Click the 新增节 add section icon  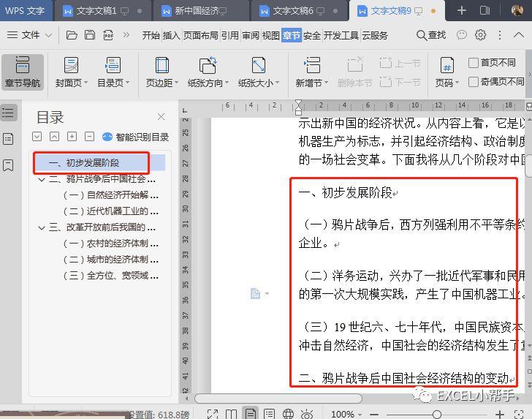point(312,72)
